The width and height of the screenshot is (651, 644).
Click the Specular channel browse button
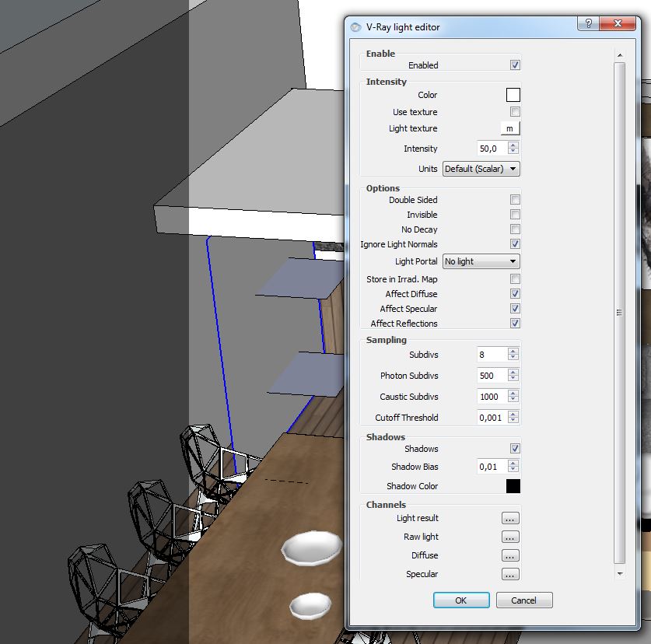point(510,574)
